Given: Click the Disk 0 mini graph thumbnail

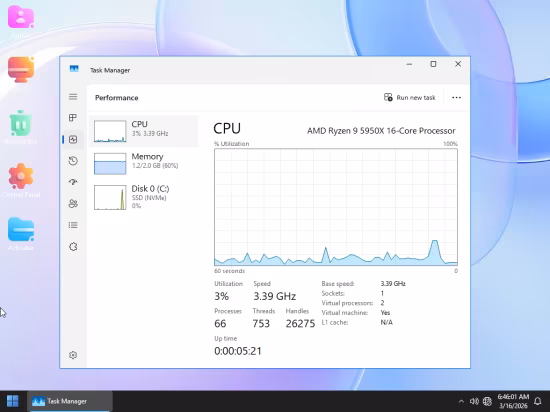Looking at the screenshot, I should click(110, 197).
